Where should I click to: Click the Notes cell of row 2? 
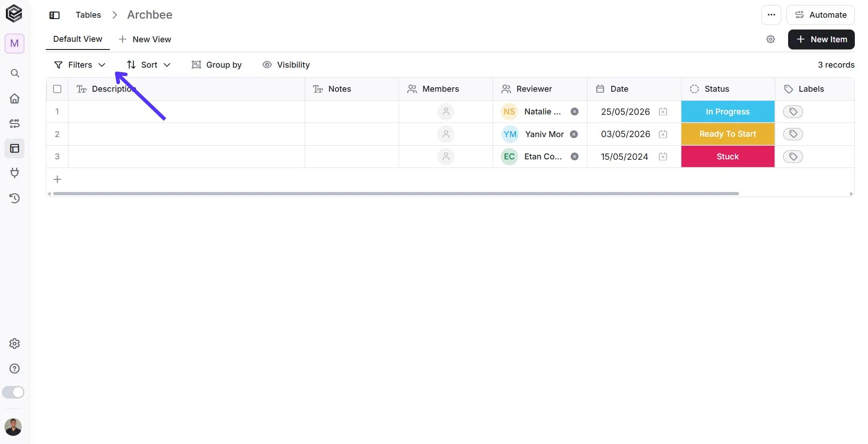click(352, 134)
